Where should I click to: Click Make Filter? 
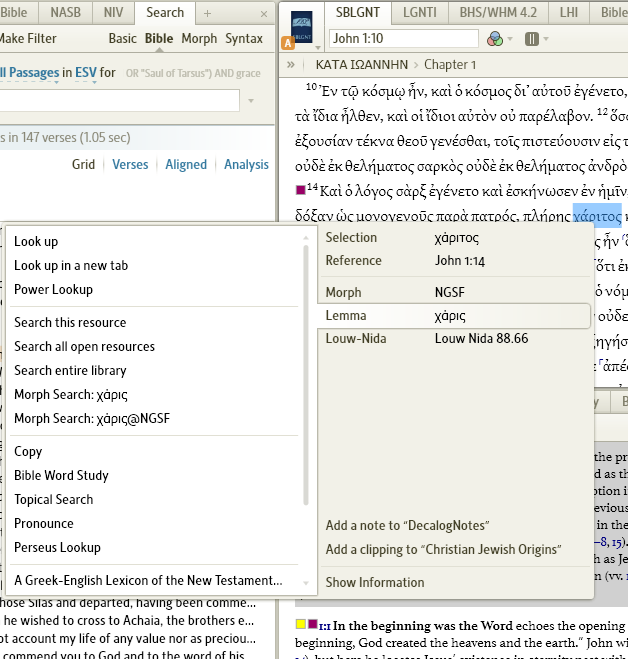(28, 39)
